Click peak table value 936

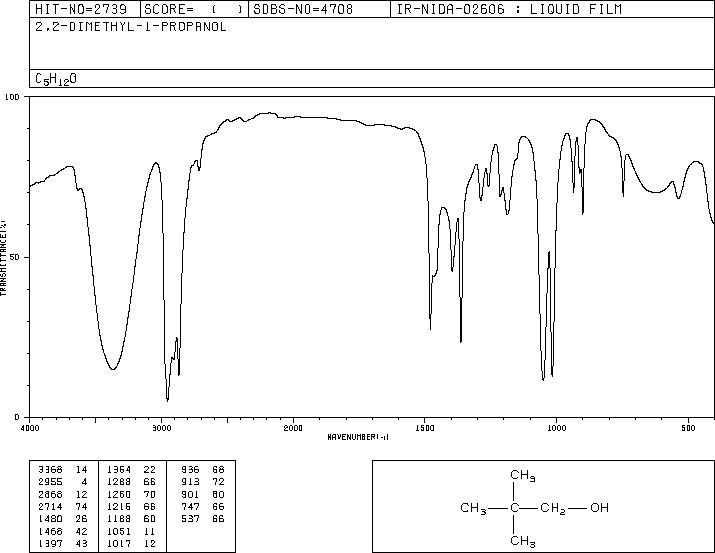pyautogui.click(x=190, y=470)
